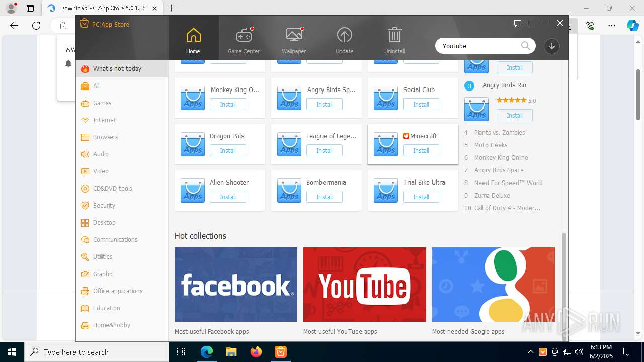Open the PC App Store hamburger menu
The height and width of the screenshot is (362, 644).
pos(532,23)
